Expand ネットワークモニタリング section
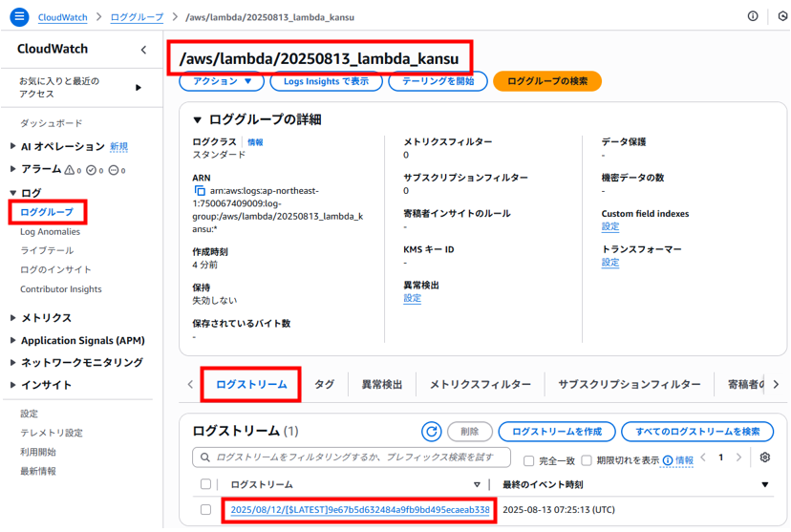This screenshot has height=532, width=791. click(12, 362)
